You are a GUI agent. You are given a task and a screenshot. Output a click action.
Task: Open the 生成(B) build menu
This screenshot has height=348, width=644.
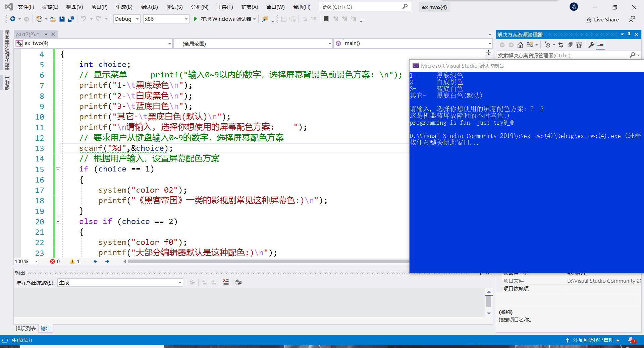(124, 7)
